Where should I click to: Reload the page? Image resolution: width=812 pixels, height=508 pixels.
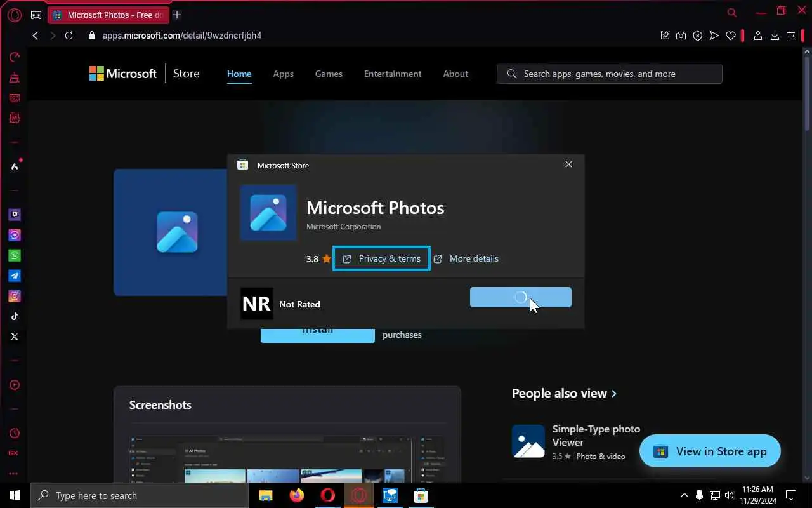point(69,36)
